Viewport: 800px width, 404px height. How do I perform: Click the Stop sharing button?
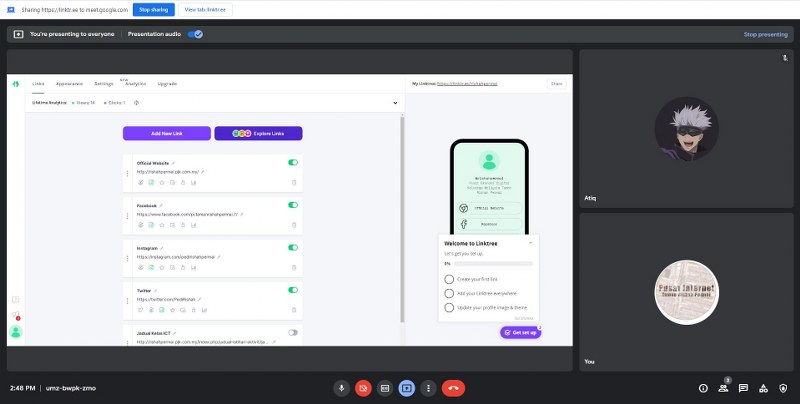pyautogui.click(x=154, y=10)
